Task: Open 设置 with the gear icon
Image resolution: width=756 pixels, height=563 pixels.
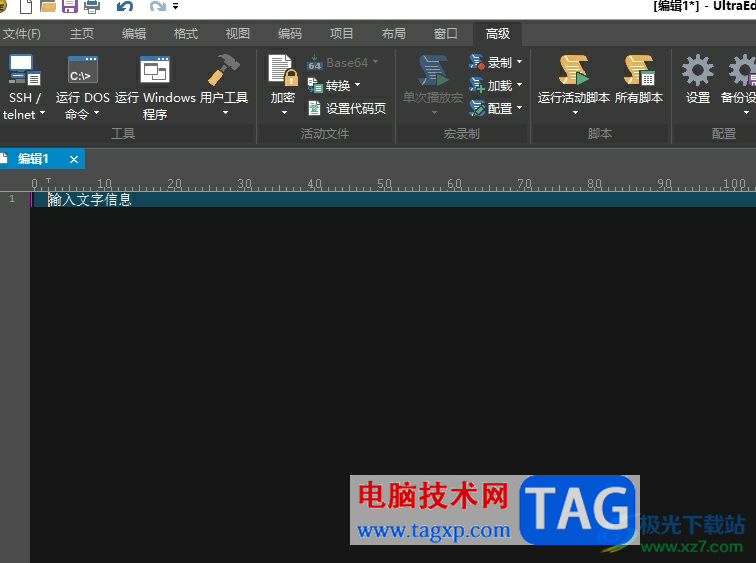Action: (x=698, y=70)
